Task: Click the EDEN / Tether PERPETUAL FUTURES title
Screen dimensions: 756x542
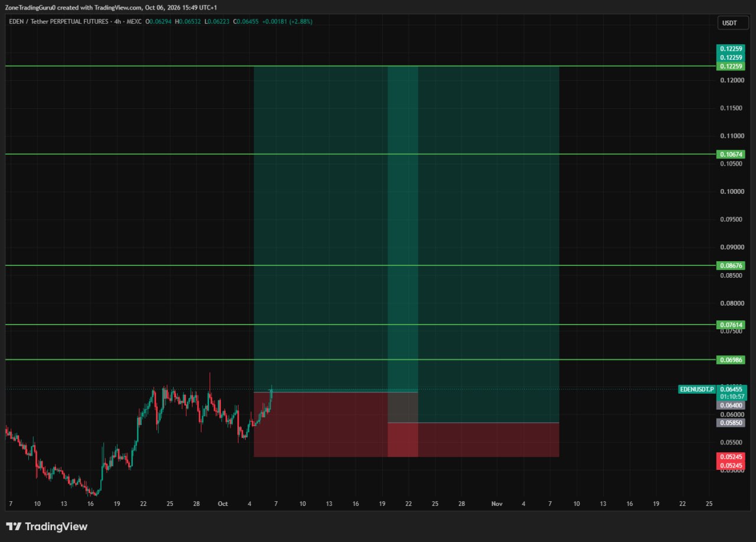Action: click(x=59, y=21)
